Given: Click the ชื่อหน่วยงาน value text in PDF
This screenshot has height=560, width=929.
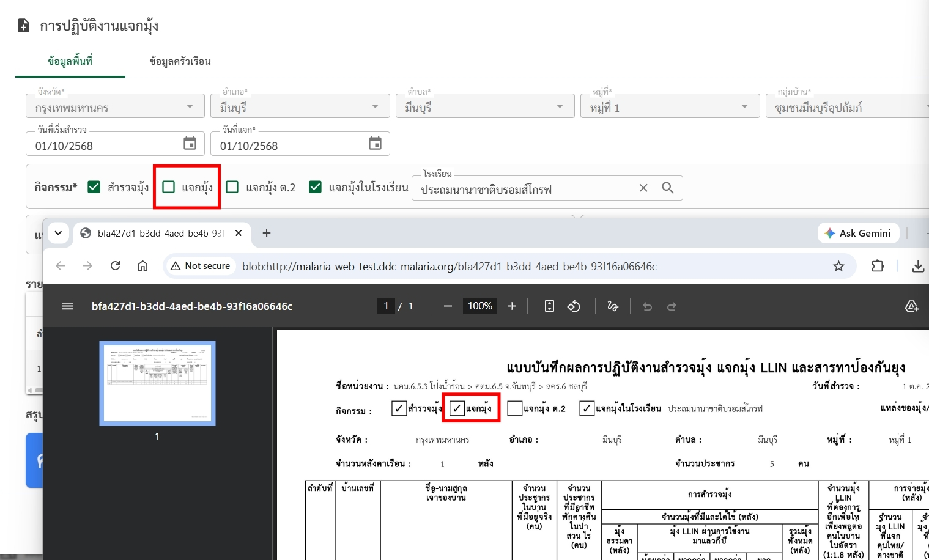Looking at the screenshot, I should click(x=490, y=386).
